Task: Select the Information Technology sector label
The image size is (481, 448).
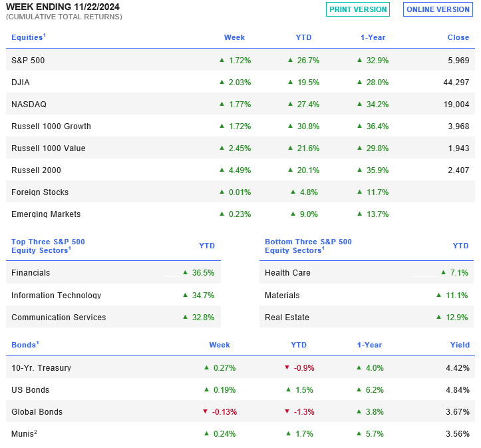Action: pyautogui.click(x=56, y=296)
